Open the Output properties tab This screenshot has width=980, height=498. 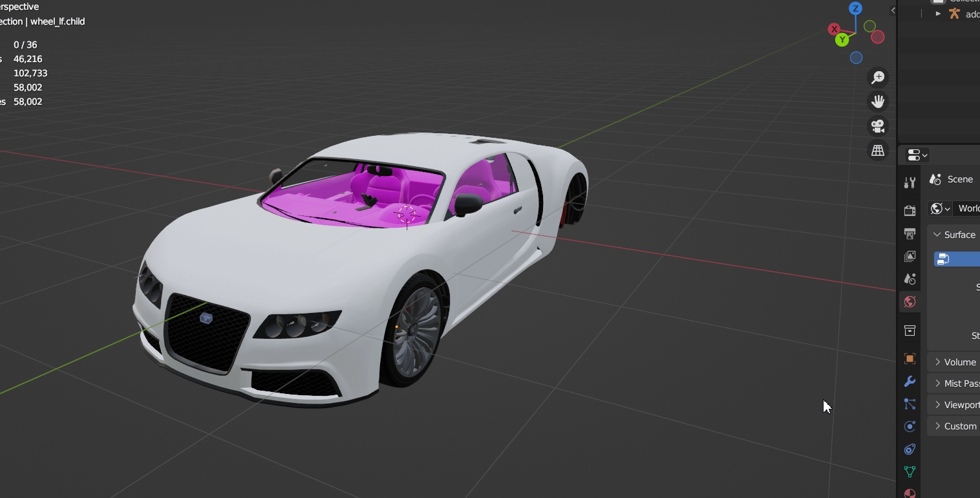[910, 233]
